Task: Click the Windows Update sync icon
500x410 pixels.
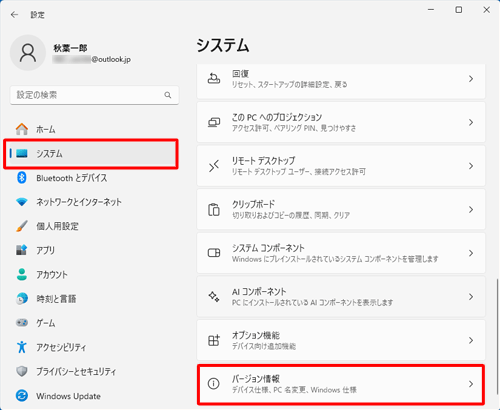Action: (22, 396)
